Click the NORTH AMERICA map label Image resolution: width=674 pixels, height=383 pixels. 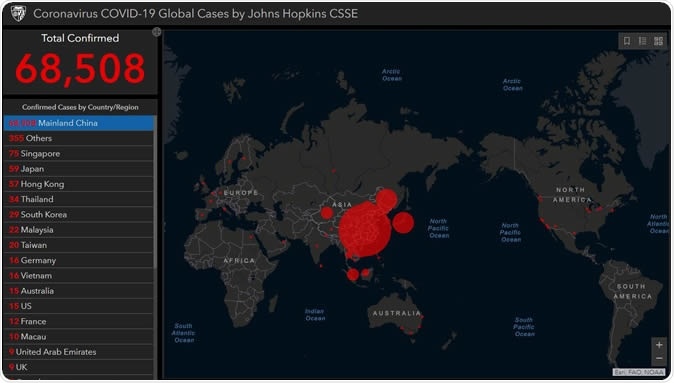coord(572,194)
